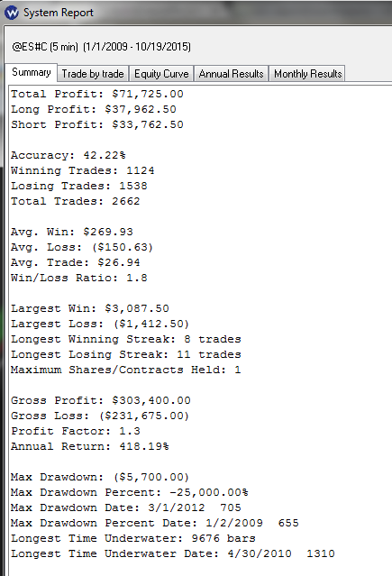Click the Total Profit line in report
Image resolution: width=392 pixels, height=576 pixels.
pos(97,94)
